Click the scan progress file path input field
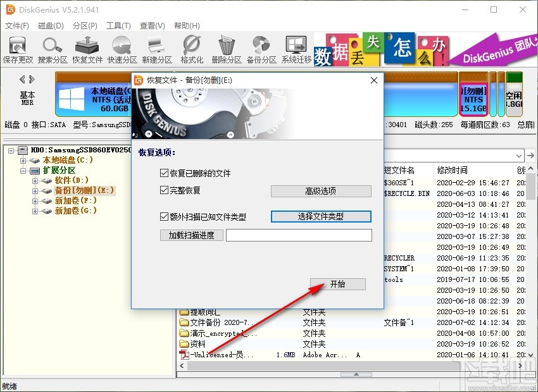Screen dimensions: 538x392 coord(299,235)
